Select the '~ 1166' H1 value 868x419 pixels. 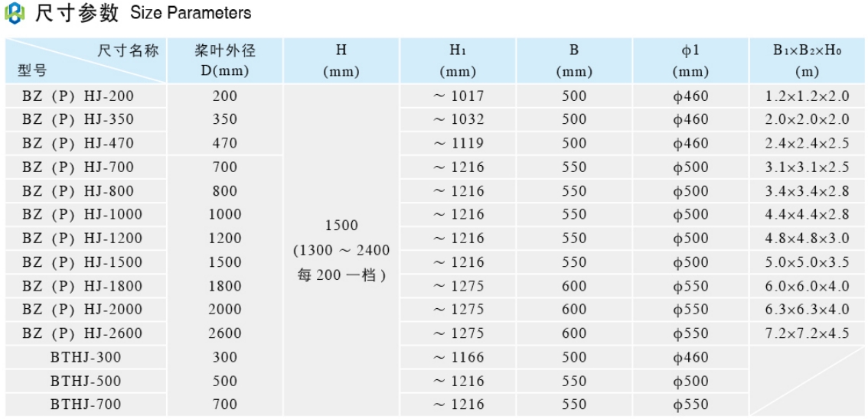coord(458,357)
